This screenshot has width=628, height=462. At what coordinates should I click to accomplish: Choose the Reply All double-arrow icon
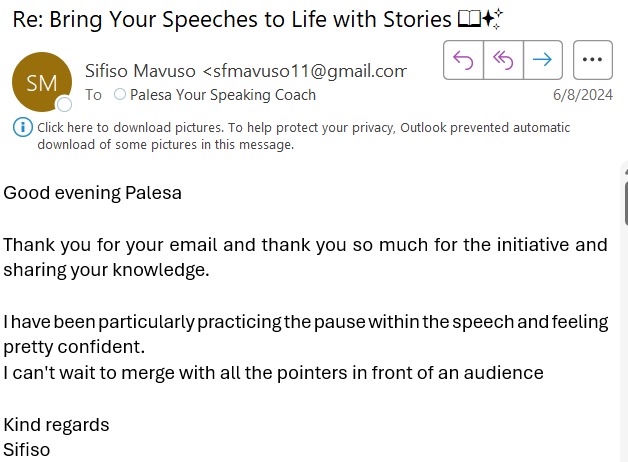click(x=503, y=60)
